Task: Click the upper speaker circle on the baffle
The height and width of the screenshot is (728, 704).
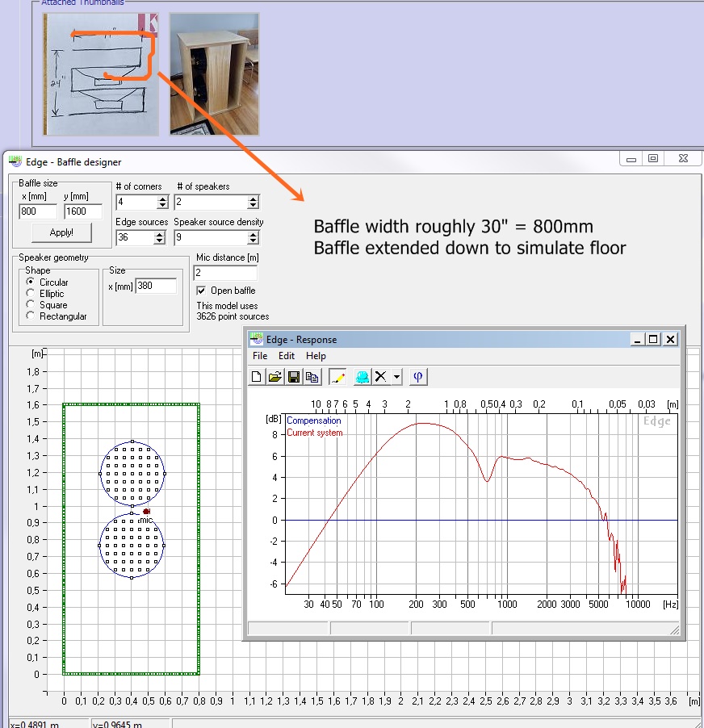Action: coord(132,474)
